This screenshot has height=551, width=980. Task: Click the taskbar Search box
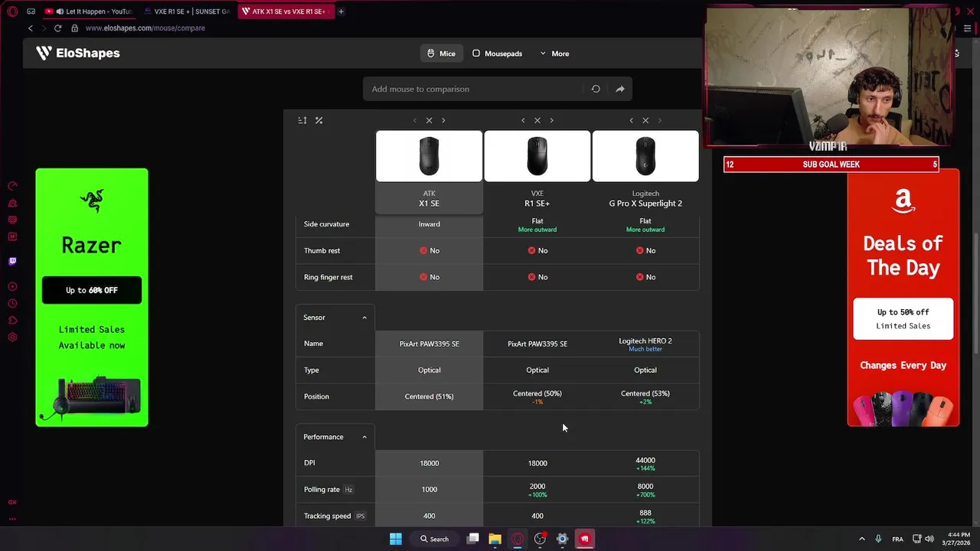tap(434, 539)
